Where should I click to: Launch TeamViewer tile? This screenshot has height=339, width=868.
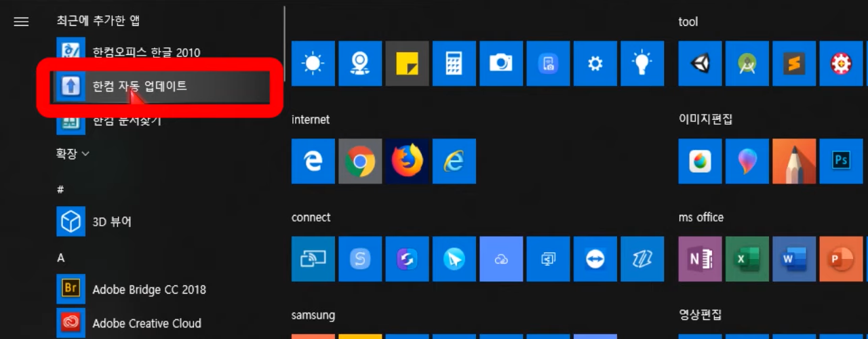point(595,259)
